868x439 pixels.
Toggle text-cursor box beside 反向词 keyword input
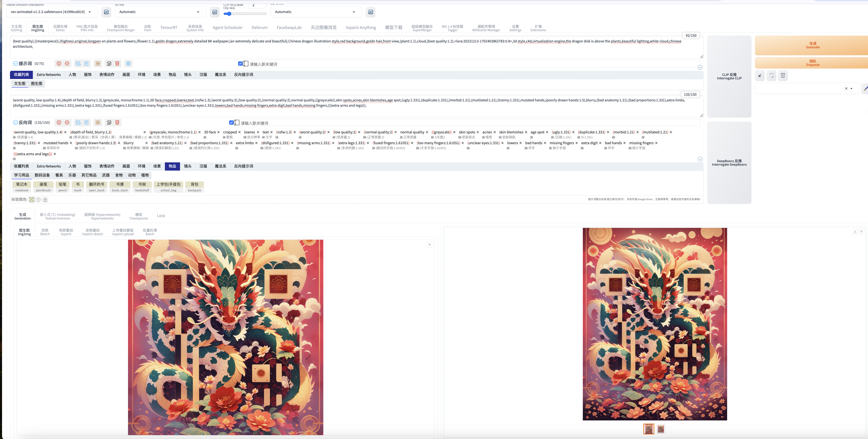click(236, 122)
